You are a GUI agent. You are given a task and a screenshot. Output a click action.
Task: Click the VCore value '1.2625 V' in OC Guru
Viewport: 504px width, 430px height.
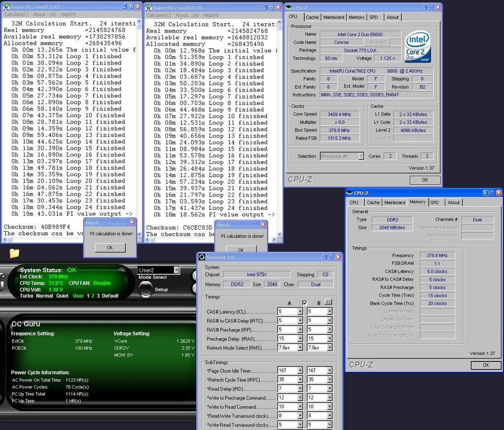(x=186, y=341)
